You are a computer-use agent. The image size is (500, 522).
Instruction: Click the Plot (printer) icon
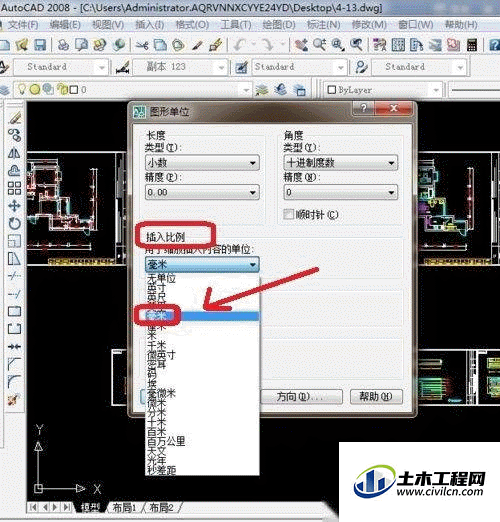pos(63,45)
